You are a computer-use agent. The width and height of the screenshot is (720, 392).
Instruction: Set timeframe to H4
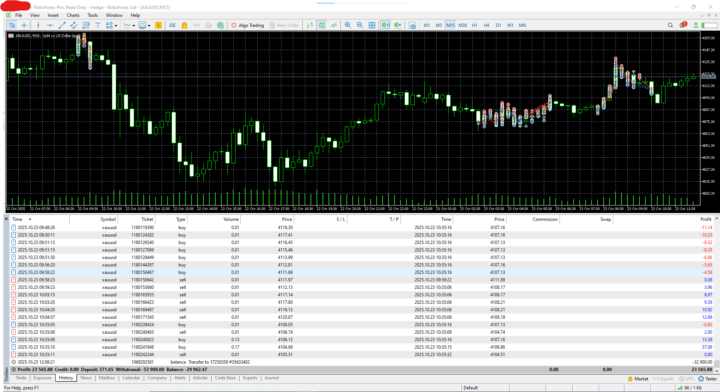[486, 25]
